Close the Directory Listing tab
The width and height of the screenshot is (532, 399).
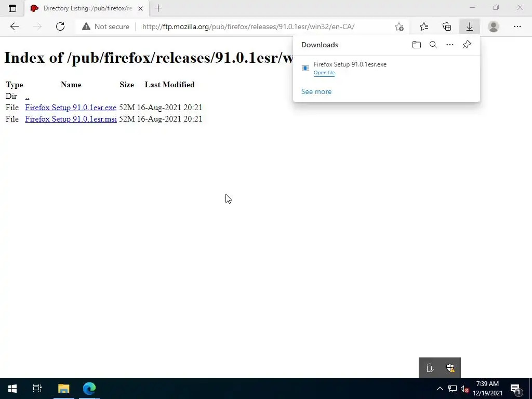point(140,8)
